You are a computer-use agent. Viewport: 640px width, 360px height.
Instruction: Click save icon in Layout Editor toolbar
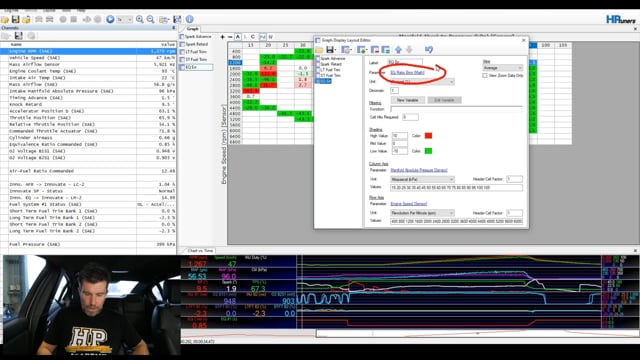coord(329,50)
